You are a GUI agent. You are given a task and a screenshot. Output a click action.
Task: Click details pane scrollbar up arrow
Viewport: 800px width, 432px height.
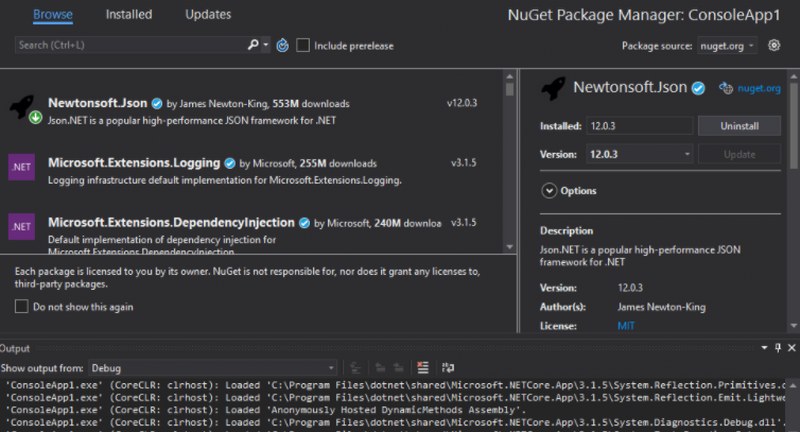[x=793, y=77]
